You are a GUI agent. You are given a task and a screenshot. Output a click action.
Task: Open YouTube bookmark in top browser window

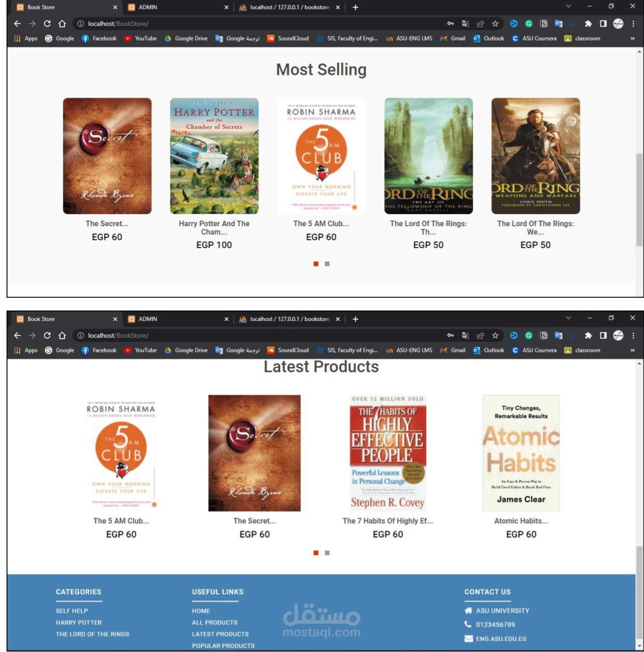point(140,38)
